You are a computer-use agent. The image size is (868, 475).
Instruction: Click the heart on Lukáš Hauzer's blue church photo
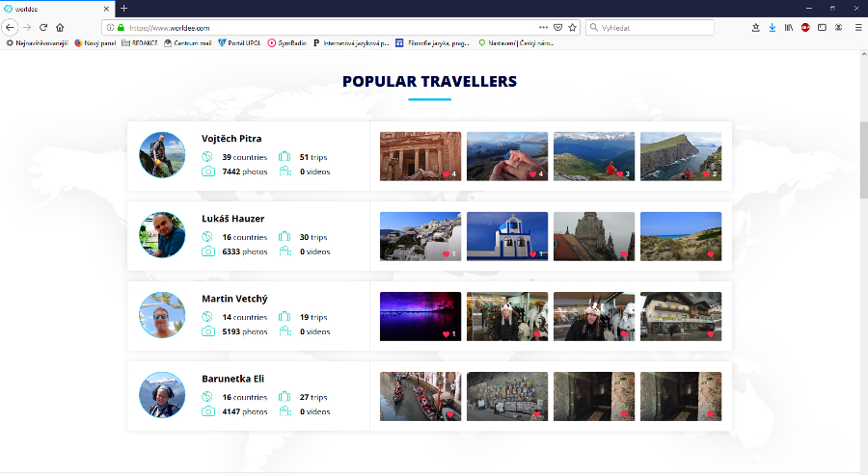[x=532, y=254]
